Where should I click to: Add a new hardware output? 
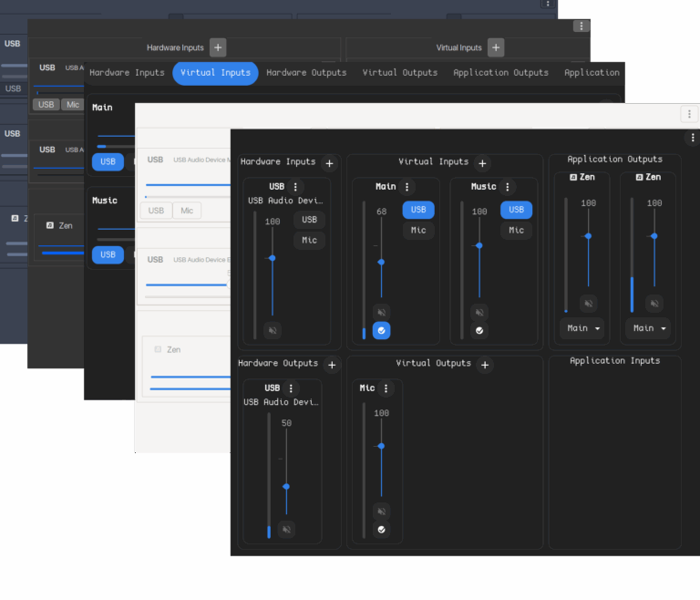tap(332, 365)
